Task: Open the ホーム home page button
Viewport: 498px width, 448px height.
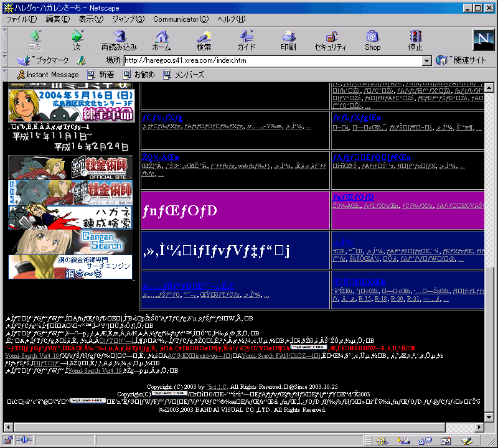Action: click(x=162, y=40)
